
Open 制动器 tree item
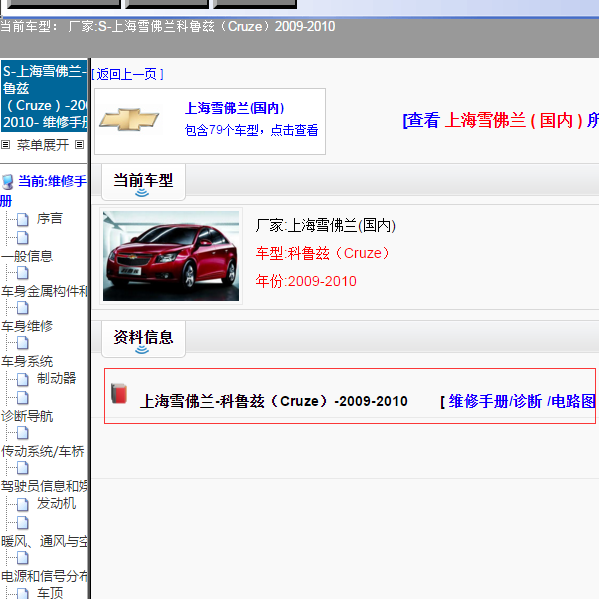pyautogui.click(x=57, y=378)
